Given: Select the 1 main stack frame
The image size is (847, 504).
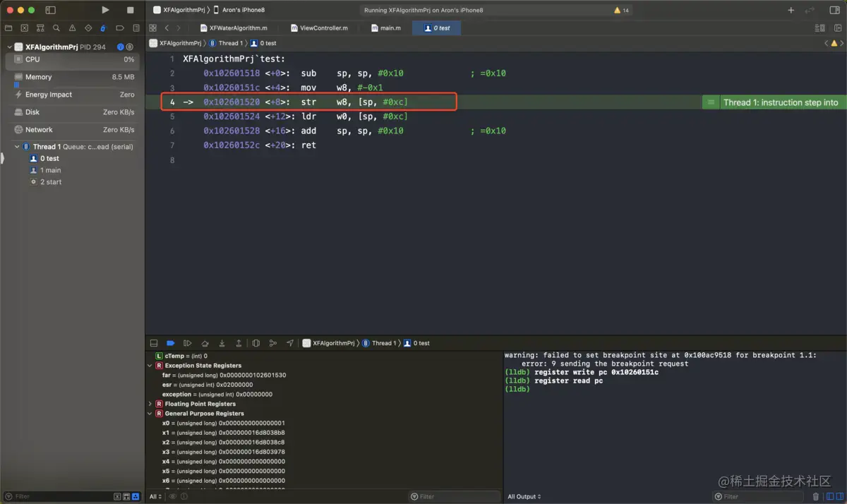Looking at the screenshot, I should pos(50,170).
